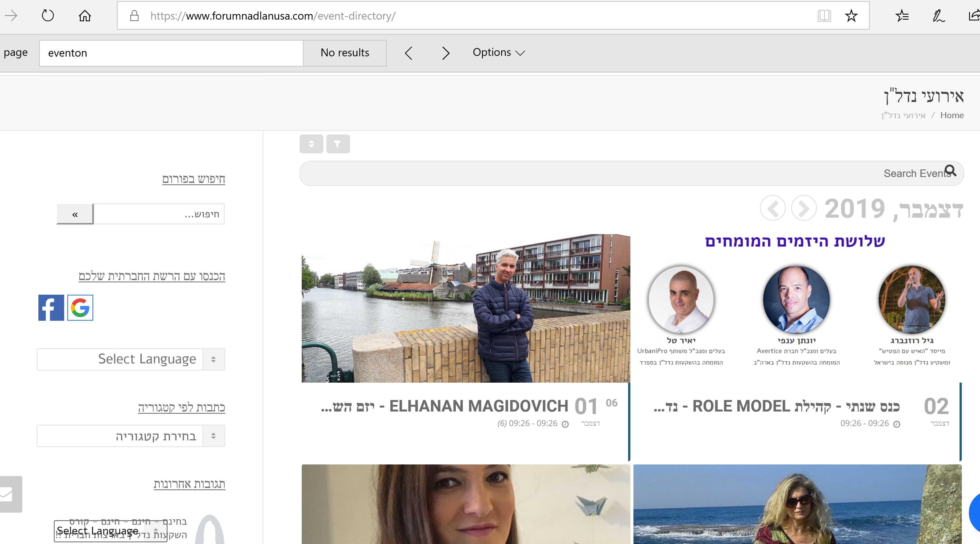Click the events sort arrows button
This screenshot has width=980, height=544.
coord(311,144)
